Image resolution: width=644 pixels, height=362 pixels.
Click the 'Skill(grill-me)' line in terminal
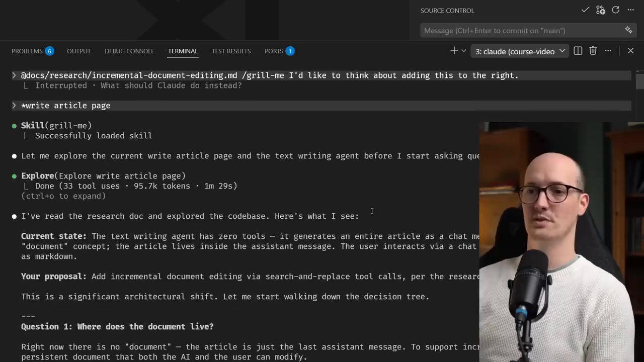click(x=56, y=126)
